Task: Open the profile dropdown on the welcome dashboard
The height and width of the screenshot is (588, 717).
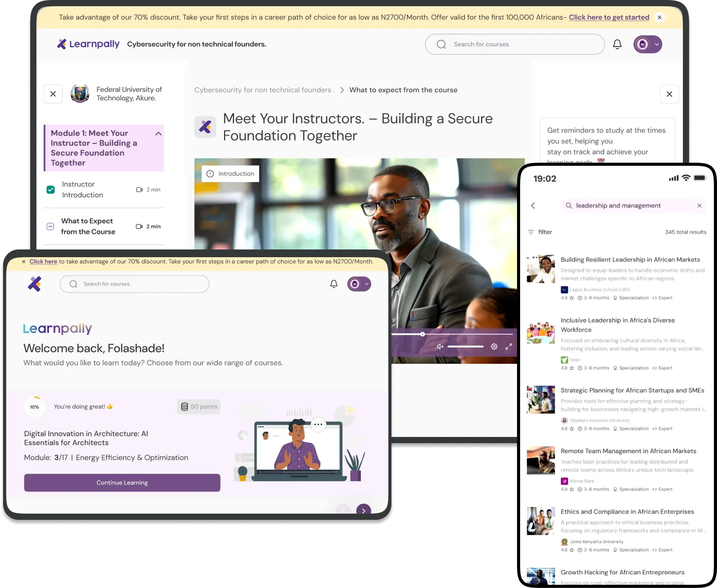Action: coord(359,284)
